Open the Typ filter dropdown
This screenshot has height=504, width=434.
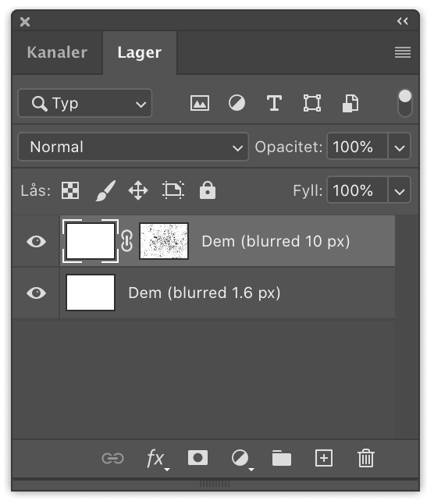click(x=85, y=103)
